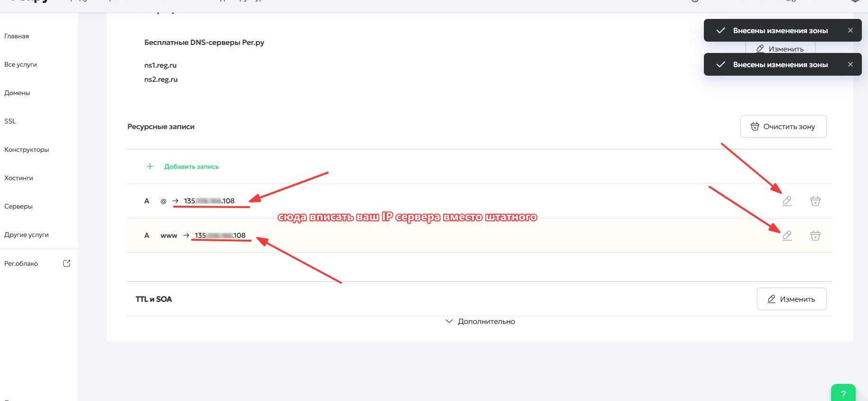Edit the A www record with pencil icon

[787, 235]
